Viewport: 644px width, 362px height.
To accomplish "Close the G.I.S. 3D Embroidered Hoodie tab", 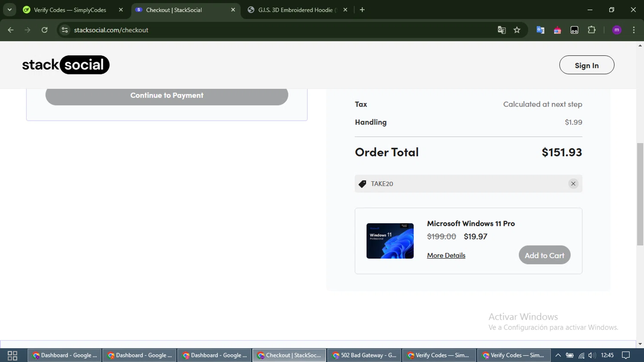I will click(345, 10).
